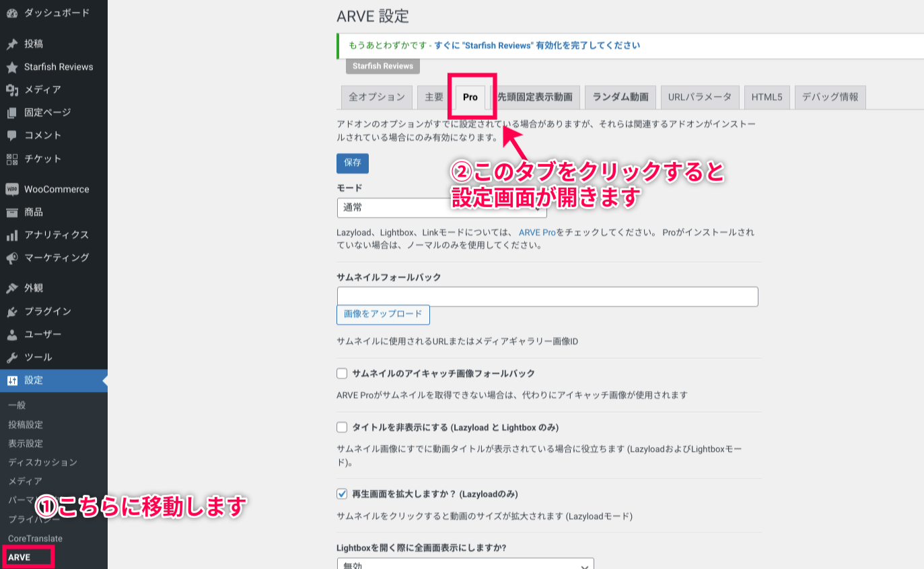Click the archive box icon beside 商品

pyautogui.click(x=11, y=213)
